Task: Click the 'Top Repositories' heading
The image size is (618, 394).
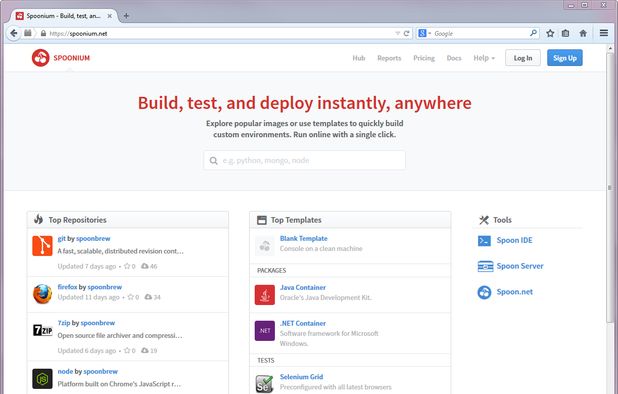Action: pyautogui.click(x=77, y=220)
